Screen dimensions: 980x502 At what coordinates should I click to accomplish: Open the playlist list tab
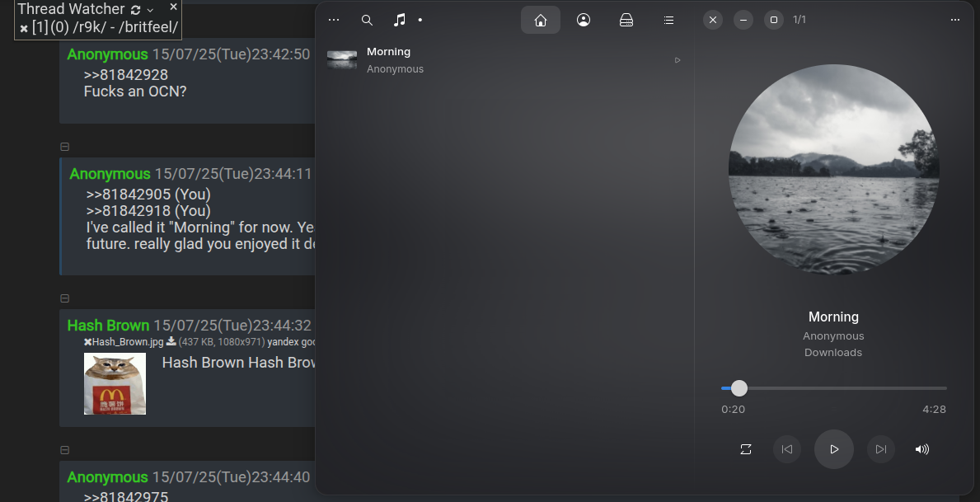pos(668,20)
